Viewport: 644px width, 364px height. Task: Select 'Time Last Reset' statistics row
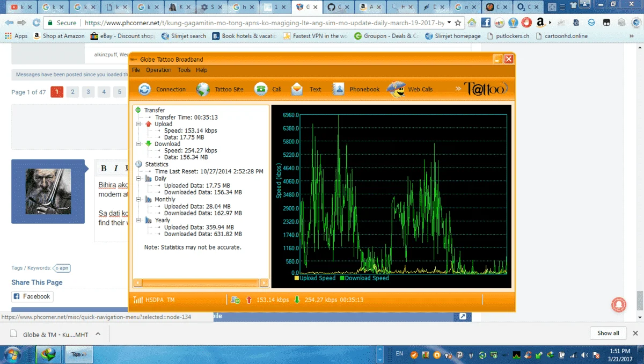pos(209,171)
